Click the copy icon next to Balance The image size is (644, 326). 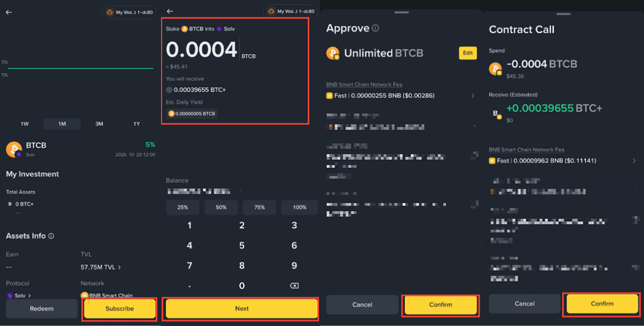tap(238, 190)
